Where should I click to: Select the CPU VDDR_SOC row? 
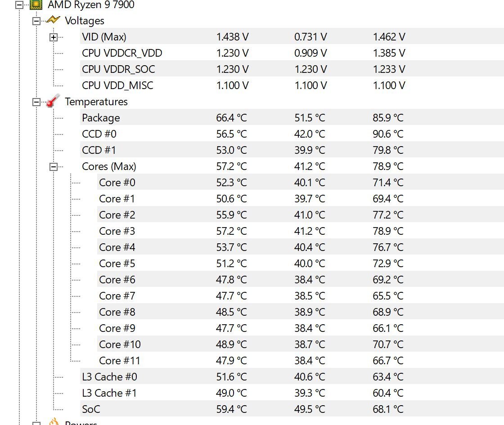tap(292, 69)
